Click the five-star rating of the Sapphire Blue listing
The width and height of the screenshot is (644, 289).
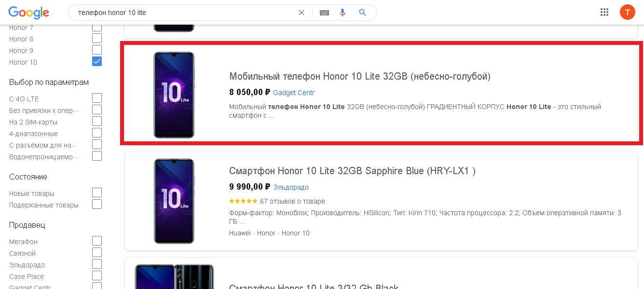243,201
